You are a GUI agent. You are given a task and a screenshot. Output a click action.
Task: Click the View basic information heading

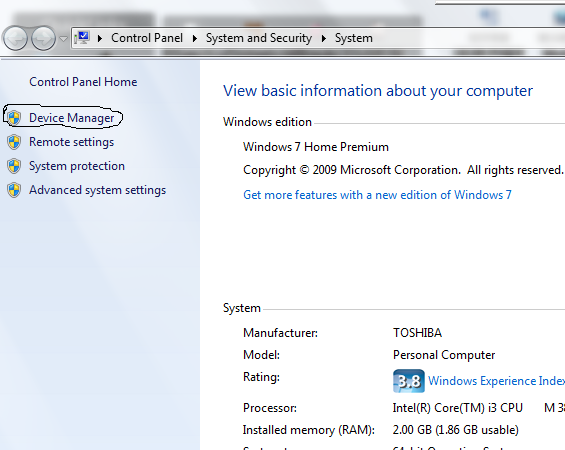click(378, 91)
